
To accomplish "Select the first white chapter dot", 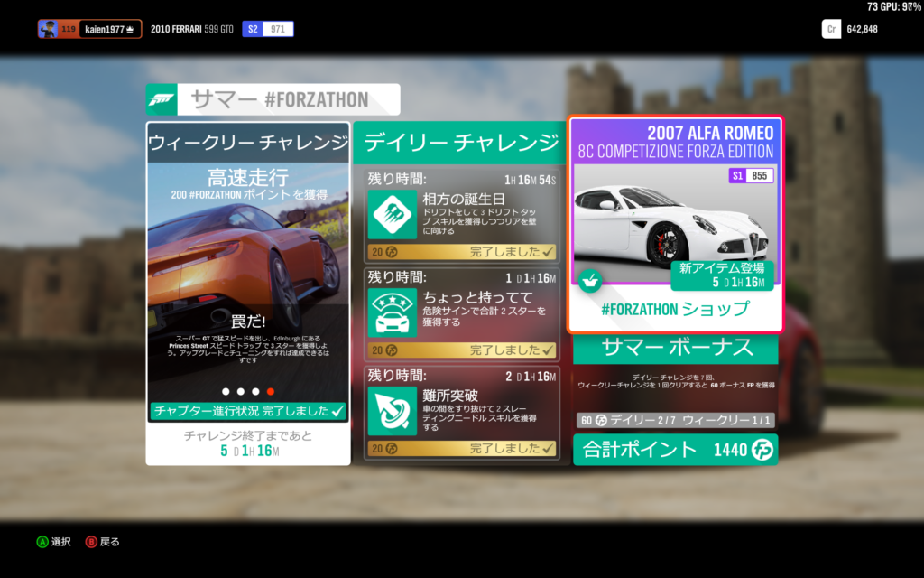I will click(x=225, y=391).
